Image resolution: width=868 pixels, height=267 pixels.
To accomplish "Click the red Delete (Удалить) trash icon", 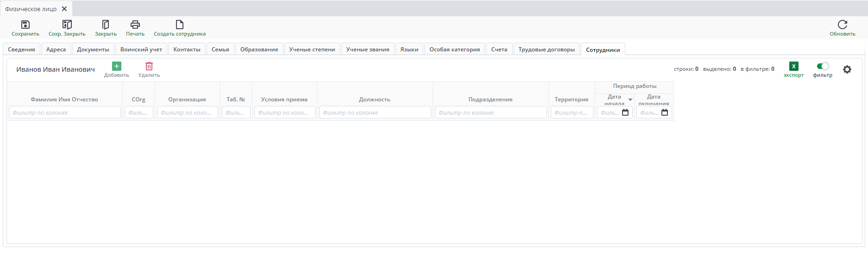I will click(149, 66).
